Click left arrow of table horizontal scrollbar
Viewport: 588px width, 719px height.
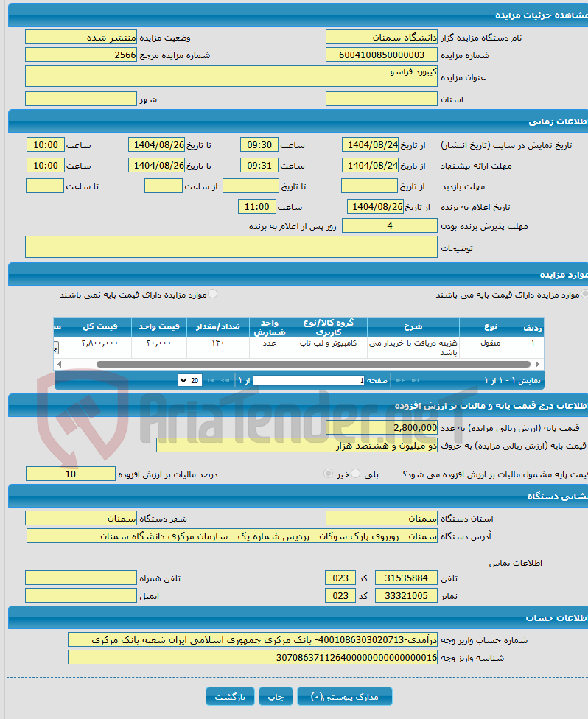59,364
